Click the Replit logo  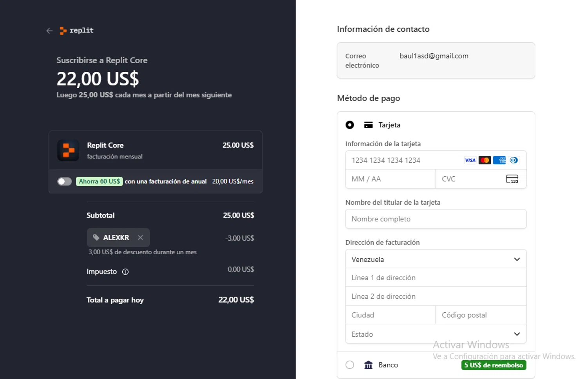point(77,31)
